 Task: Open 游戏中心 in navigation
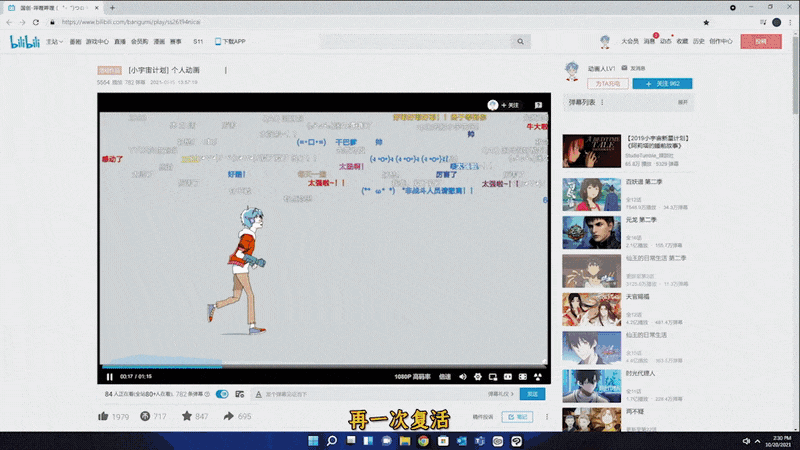click(x=97, y=42)
